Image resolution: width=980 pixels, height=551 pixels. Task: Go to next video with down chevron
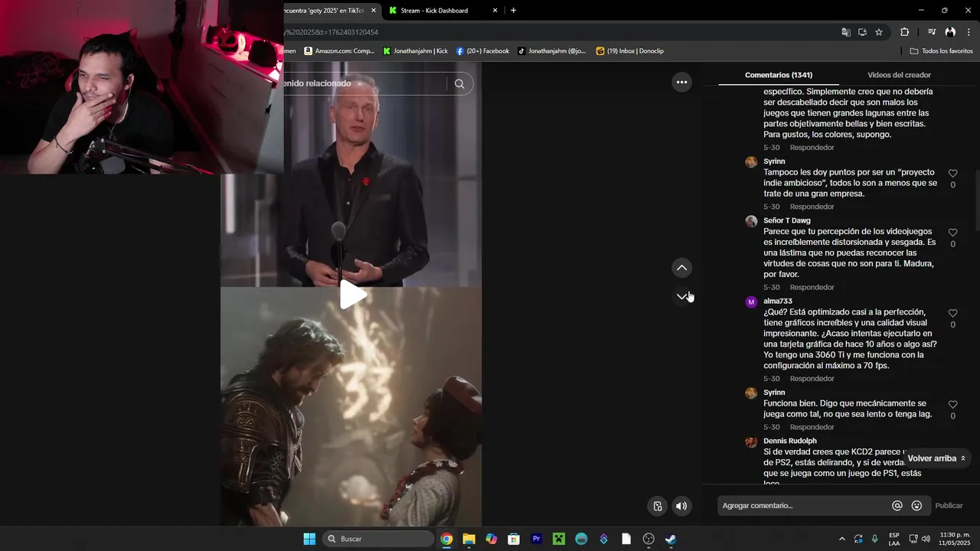(x=681, y=297)
